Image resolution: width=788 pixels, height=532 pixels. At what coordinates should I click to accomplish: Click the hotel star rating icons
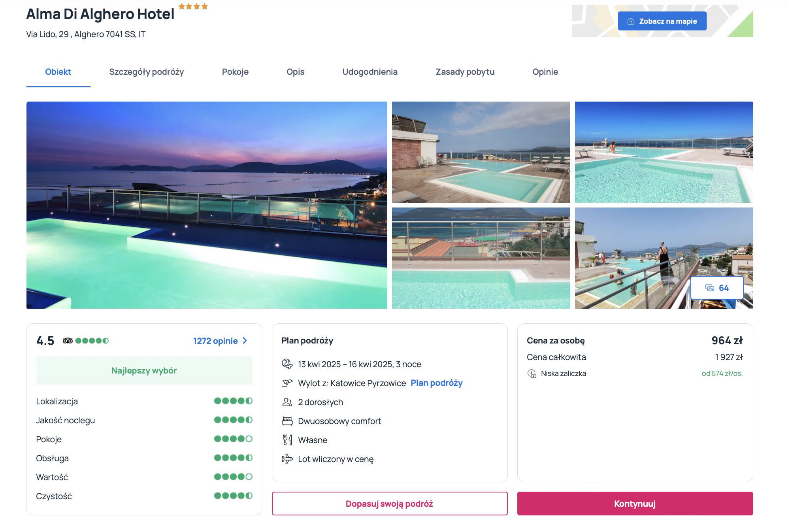[193, 6]
